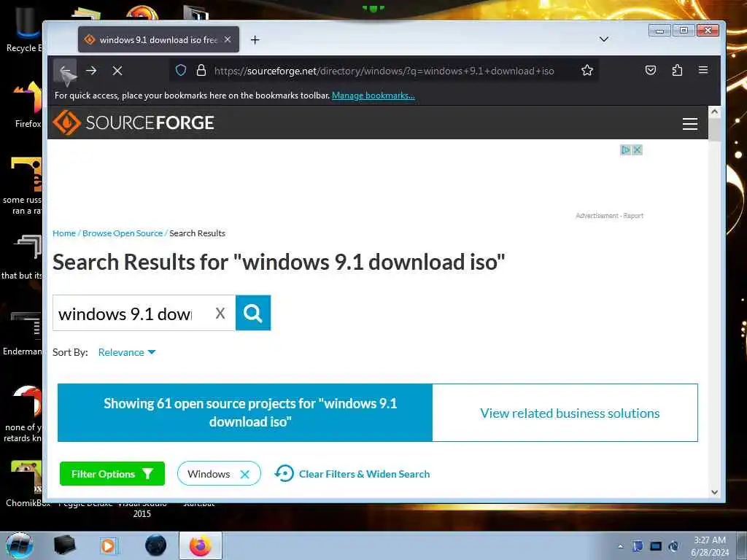Open the Firefox application menu
Image resolution: width=747 pixels, height=560 pixels.
(x=703, y=71)
